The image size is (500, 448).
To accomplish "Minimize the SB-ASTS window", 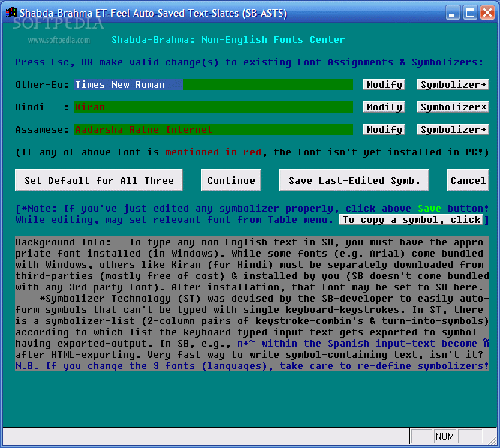I will coord(453,13).
